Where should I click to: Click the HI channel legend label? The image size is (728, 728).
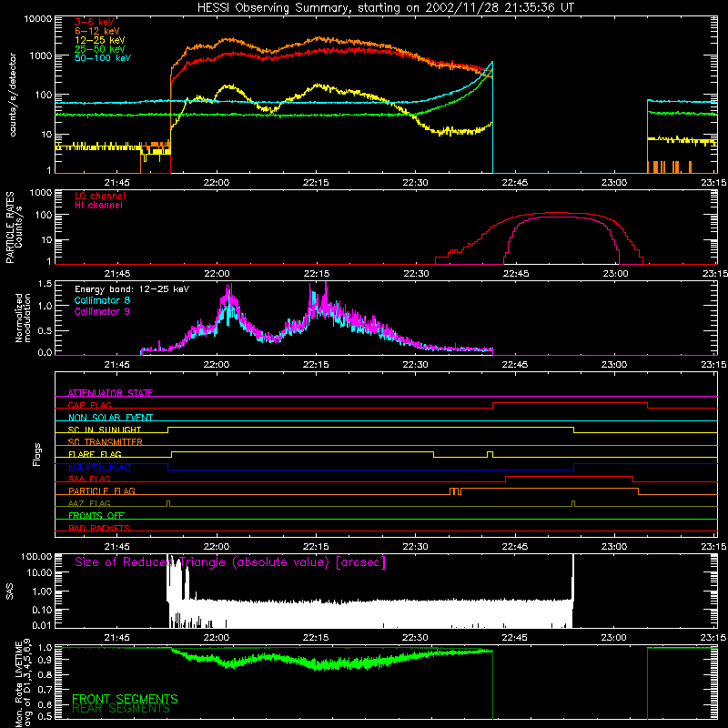point(99,206)
